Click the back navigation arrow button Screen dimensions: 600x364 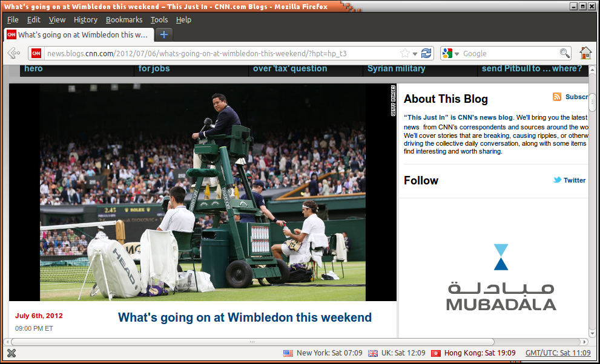tap(14, 53)
